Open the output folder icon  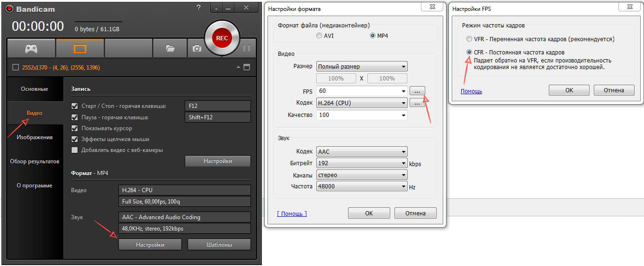tap(170, 48)
